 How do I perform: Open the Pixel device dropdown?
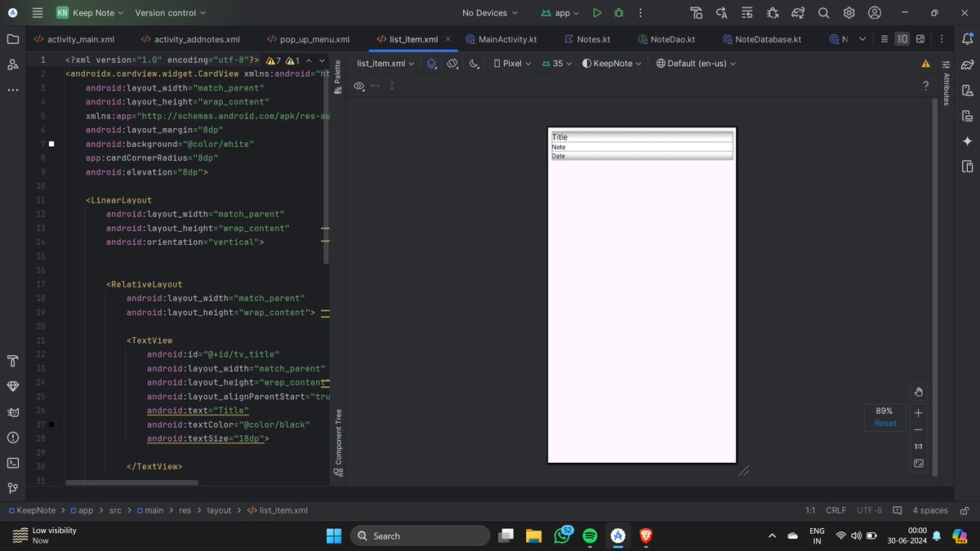(513, 63)
